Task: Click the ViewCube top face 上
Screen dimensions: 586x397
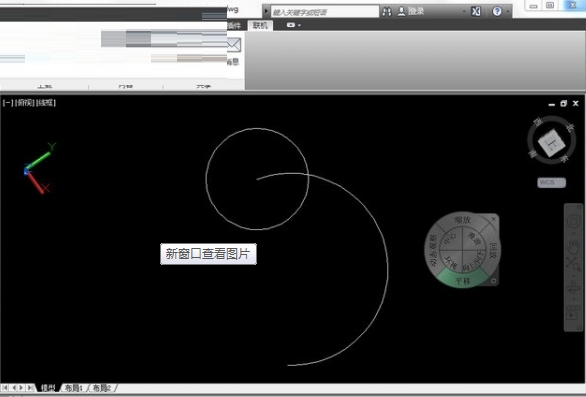Action: (x=552, y=142)
